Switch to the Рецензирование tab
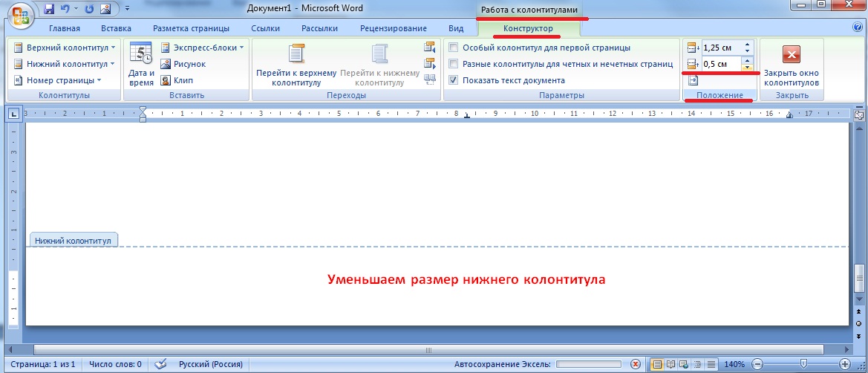 click(393, 28)
